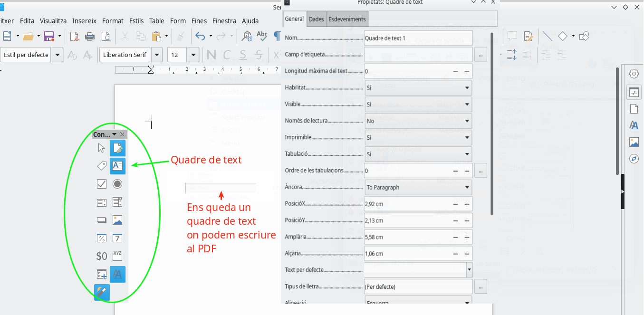Open the form control Wizards icon
Screen dimensions: 644x315
[102, 292]
